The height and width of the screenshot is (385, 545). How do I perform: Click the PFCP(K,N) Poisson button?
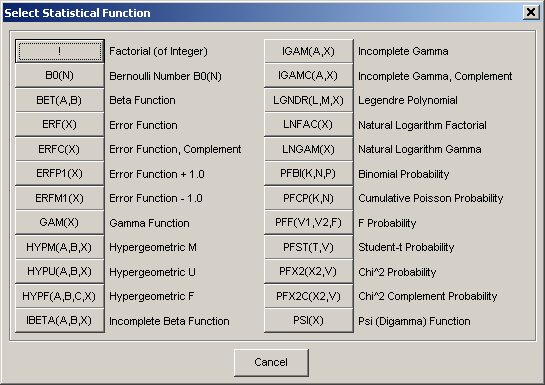click(309, 198)
